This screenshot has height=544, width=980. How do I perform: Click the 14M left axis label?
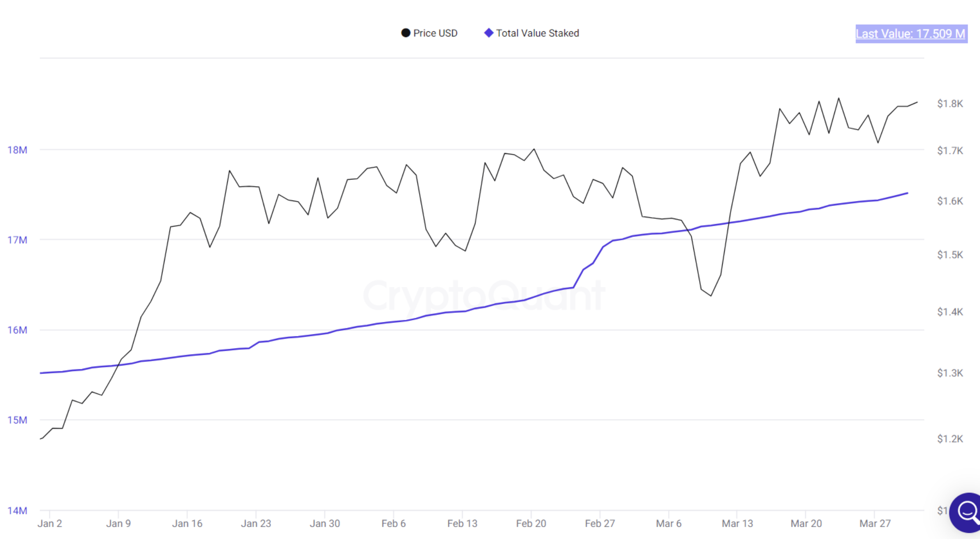coord(17,511)
